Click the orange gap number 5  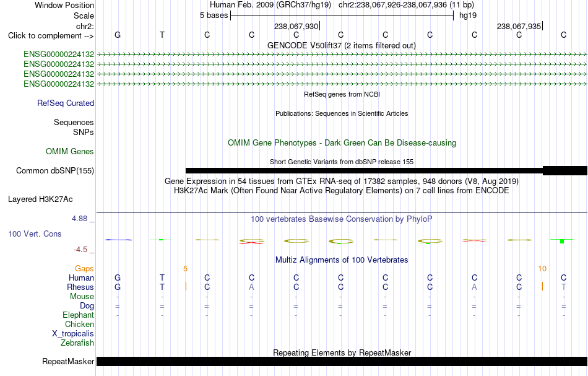(185, 268)
